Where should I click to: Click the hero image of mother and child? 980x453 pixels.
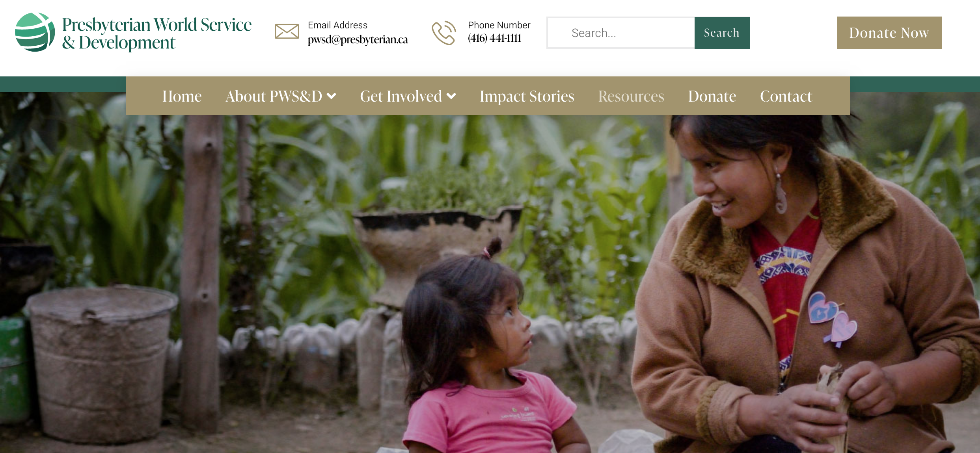pos(490,284)
